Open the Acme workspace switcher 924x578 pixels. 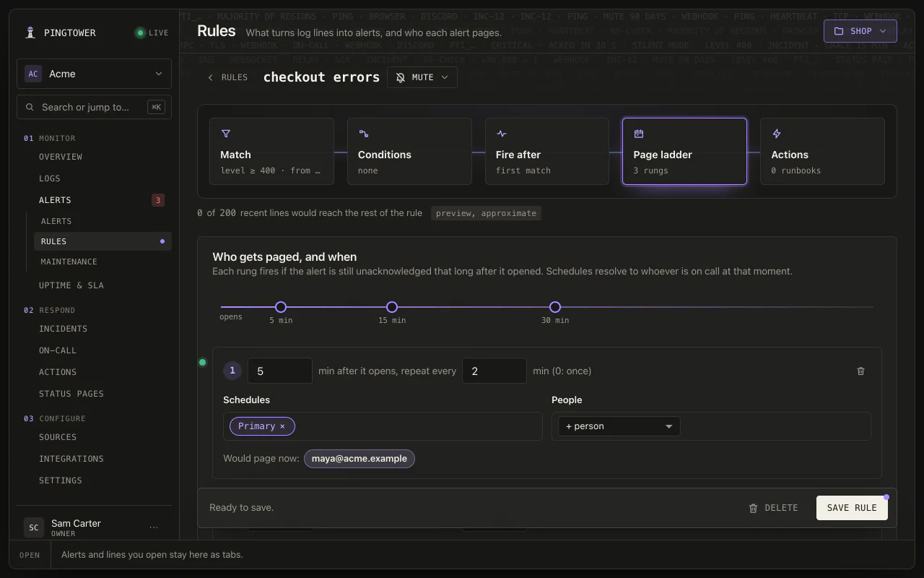(95, 74)
